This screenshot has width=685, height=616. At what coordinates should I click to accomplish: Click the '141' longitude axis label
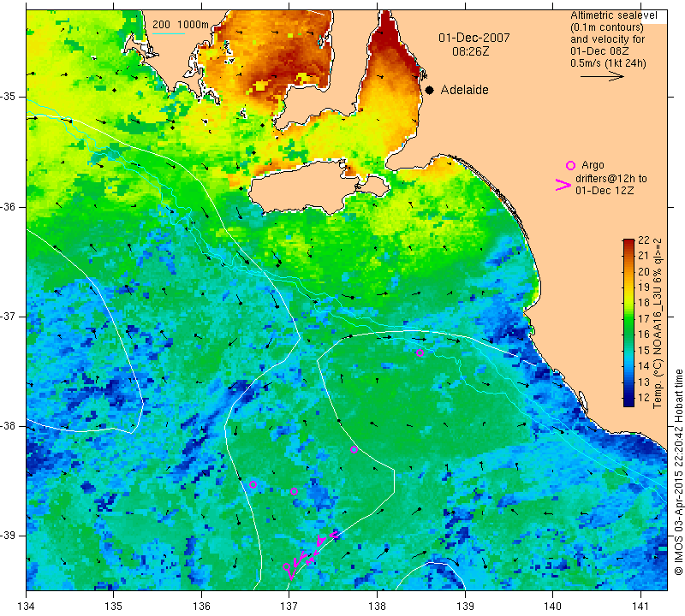[640, 607]
